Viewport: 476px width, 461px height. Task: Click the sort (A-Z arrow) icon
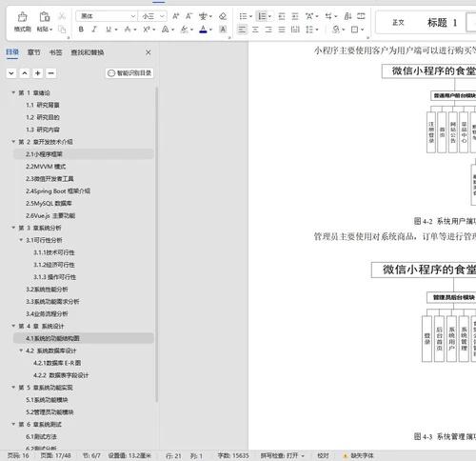click(347, 16)
